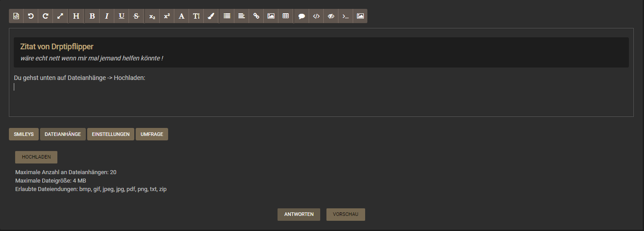Click the undo arrow icon
644x231 pixels.
click(31, 16)
